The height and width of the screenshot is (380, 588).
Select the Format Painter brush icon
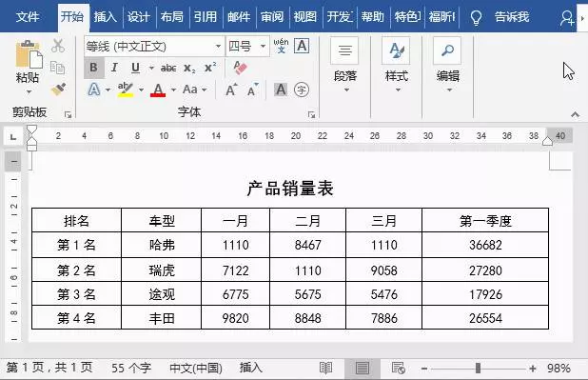pos(58,90)
